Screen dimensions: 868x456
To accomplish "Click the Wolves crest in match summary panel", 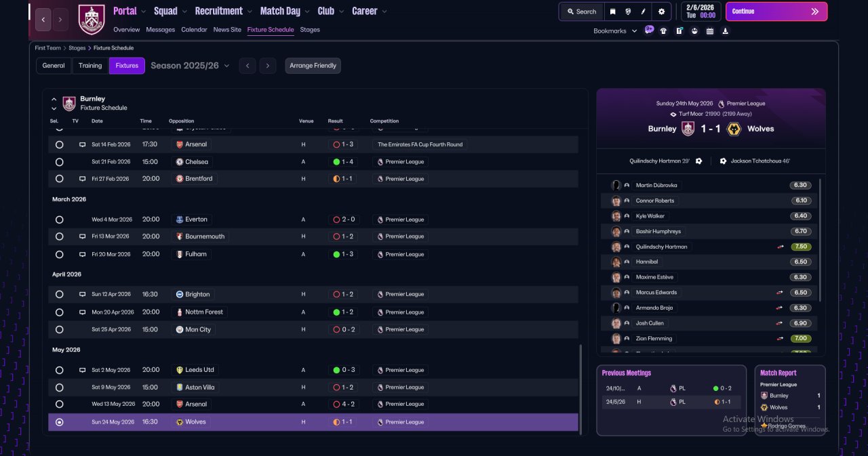I will pos(733,129).
